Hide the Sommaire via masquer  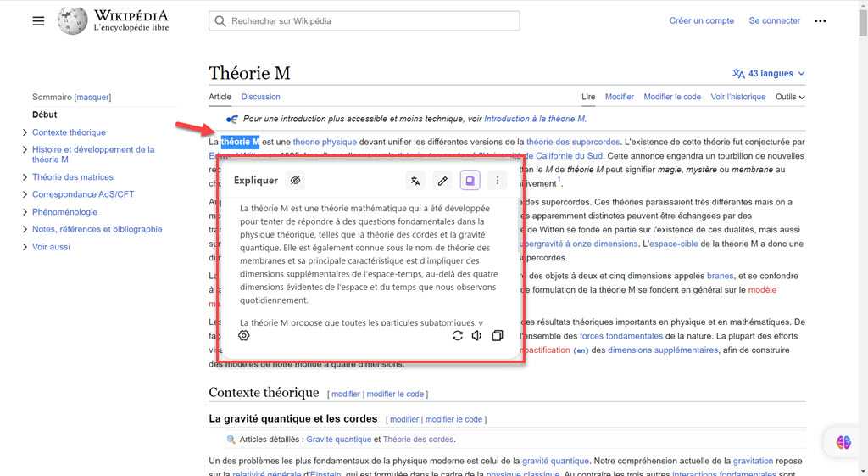point(92,97)
